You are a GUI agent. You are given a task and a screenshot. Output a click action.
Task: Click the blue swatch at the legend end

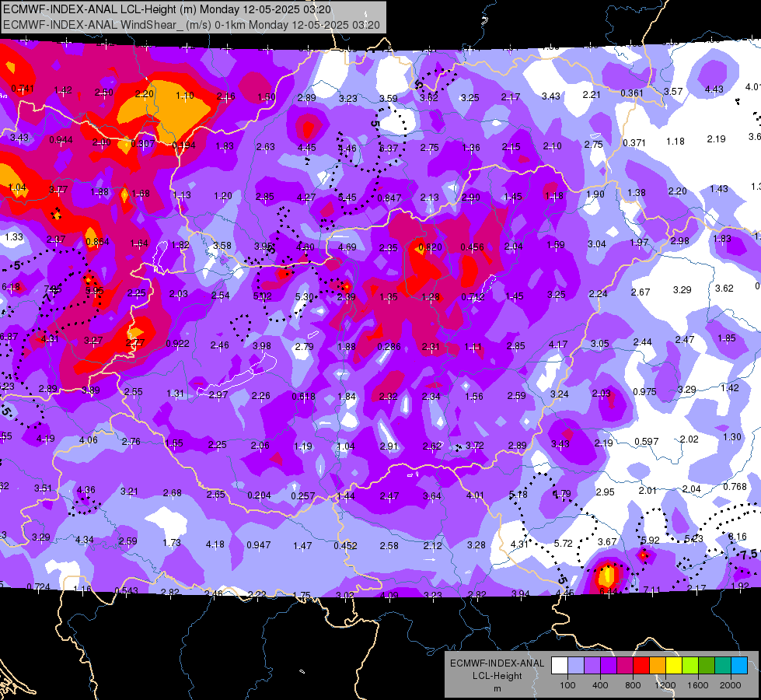click(739, 665)
